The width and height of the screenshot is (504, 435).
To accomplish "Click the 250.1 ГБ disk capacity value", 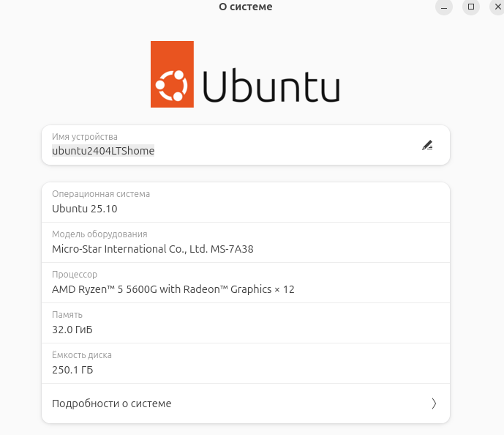I will click(72, 370).
